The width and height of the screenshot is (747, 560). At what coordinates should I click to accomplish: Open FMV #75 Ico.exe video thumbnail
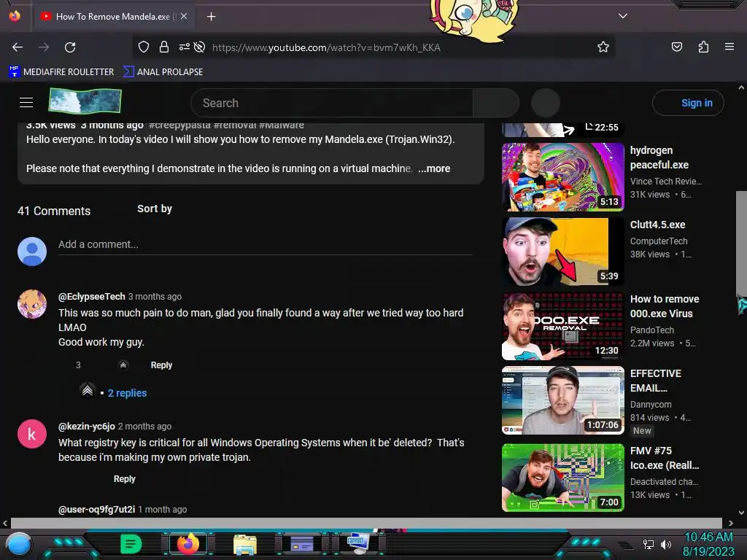[562, 478]
